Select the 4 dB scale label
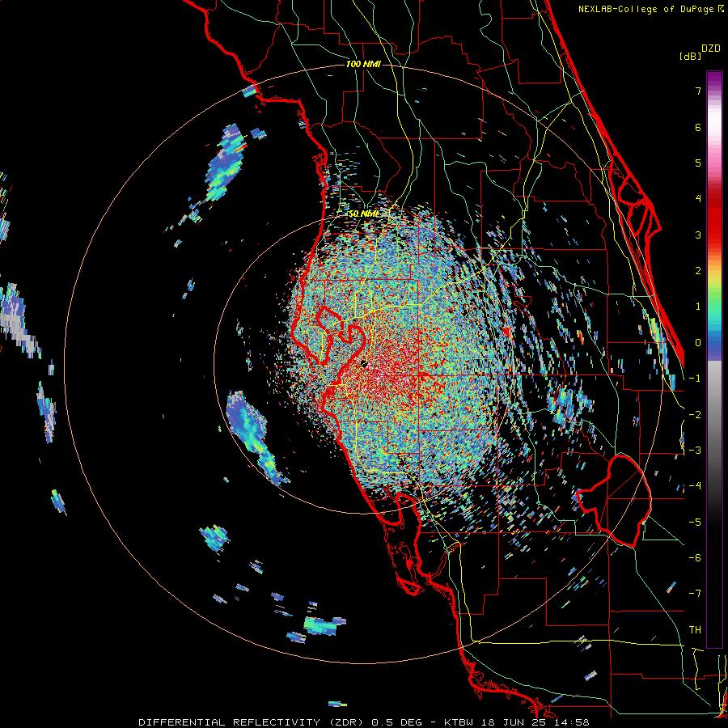This screenshot has width=728, height=728. click(x=698, y=199)
